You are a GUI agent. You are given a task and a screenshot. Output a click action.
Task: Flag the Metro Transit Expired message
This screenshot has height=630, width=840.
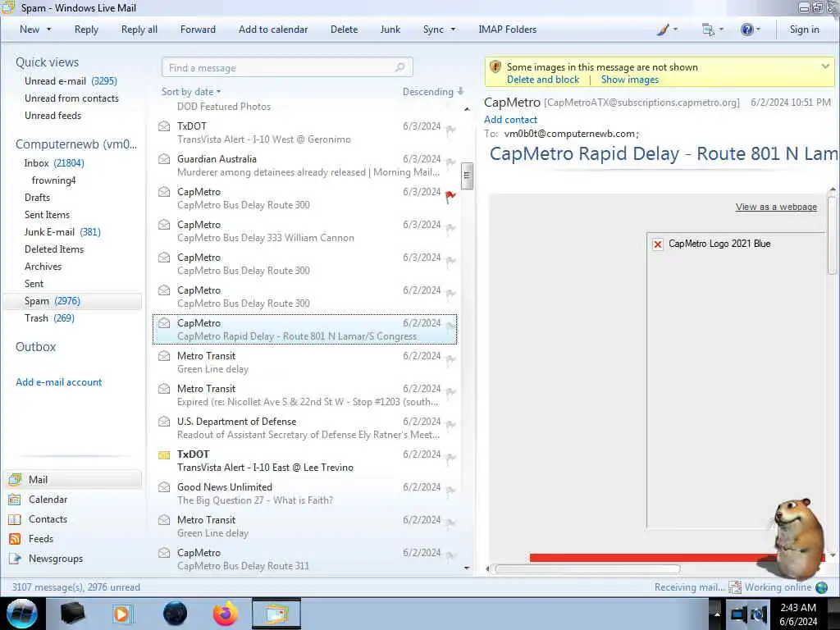450,393
